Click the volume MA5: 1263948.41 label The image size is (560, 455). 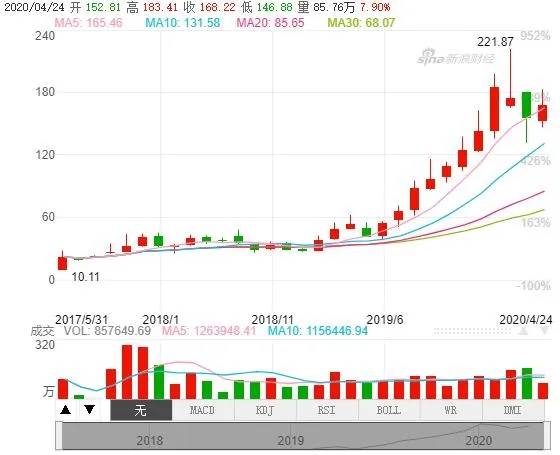pyautogui.click(x=209, y=331)
